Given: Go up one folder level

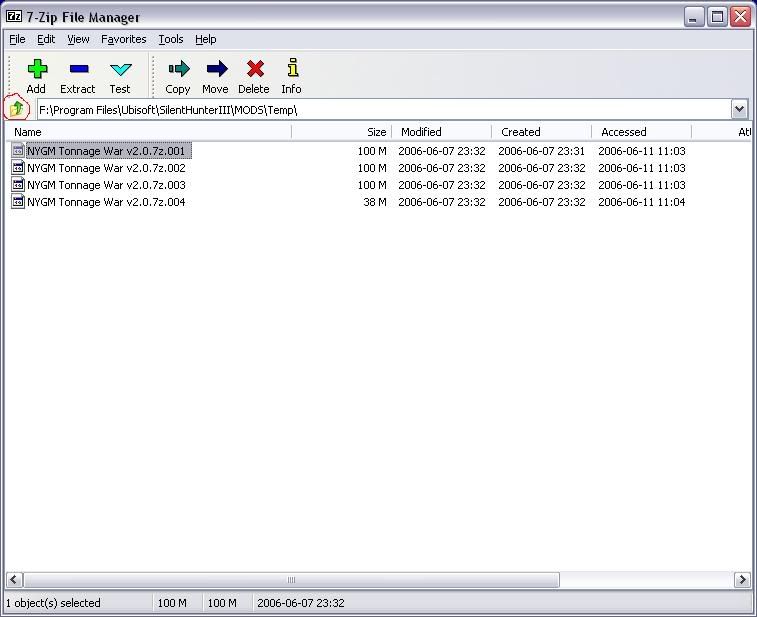Looking at the screenshot, I should click(16, 108).
